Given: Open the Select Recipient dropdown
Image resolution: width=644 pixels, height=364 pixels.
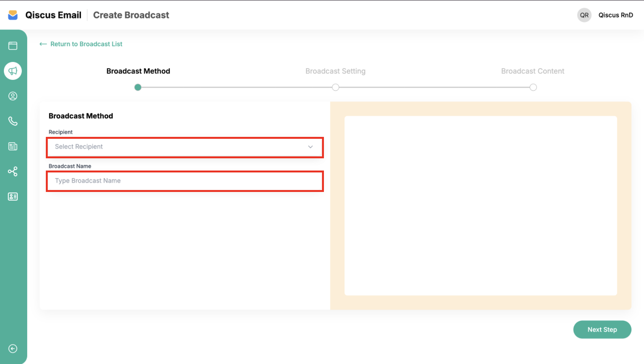Looking at the screenshot, I should tap(185, 147).
